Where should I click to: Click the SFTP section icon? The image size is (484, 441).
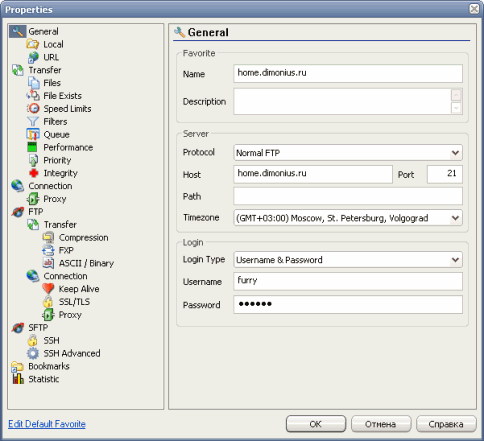click(17, 328)
